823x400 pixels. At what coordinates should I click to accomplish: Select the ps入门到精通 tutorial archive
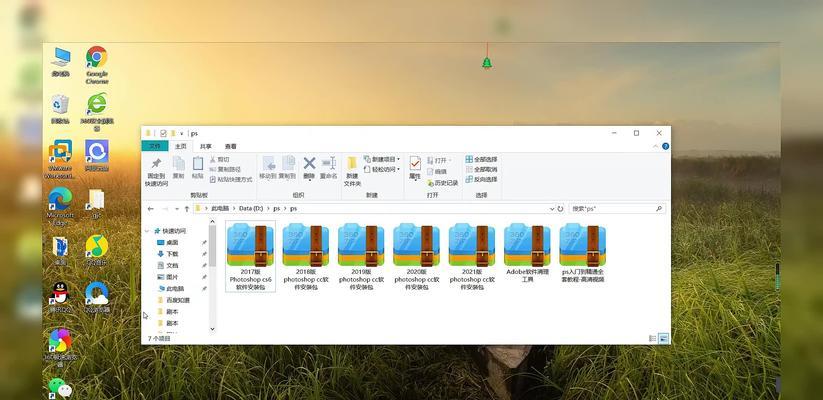pyautogui.click(x=583, y=252)
